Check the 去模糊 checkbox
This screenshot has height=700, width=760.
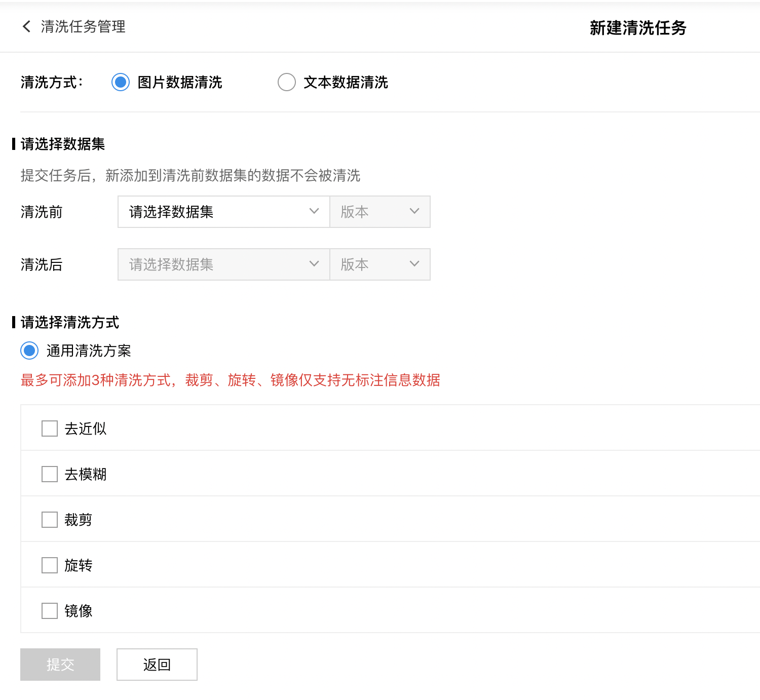click(x=50, y=474)
